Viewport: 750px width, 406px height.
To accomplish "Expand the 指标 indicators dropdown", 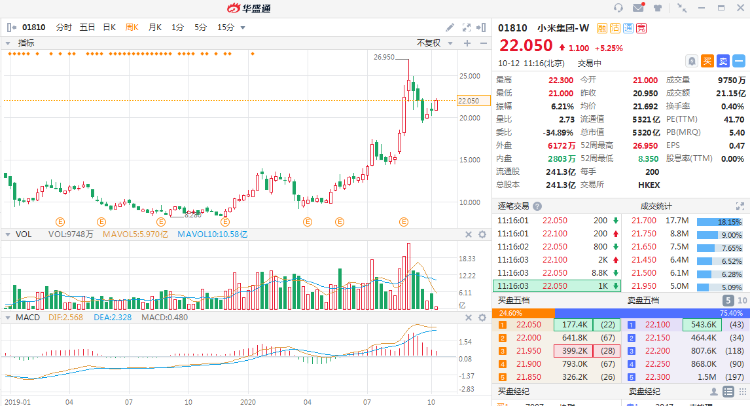I will [8, 43].
